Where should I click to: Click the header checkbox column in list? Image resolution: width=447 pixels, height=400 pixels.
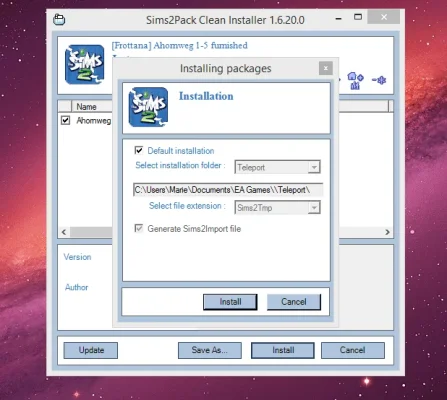pos(65,107)
